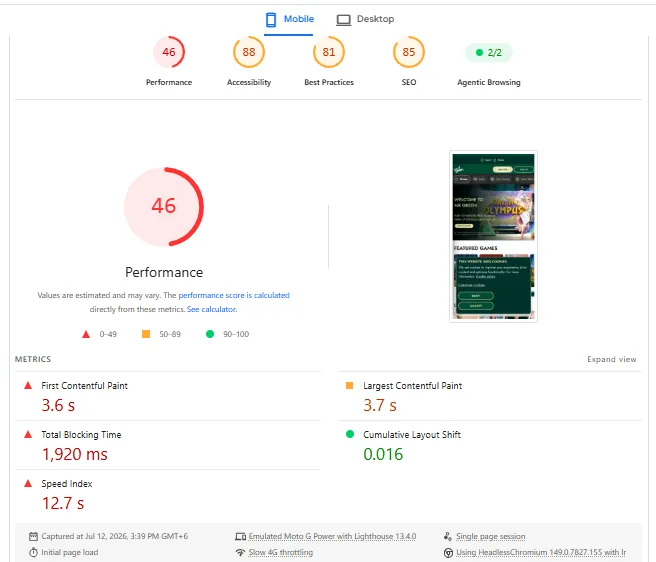Open the SEO score gauge 85

click(x=409, y=52)
